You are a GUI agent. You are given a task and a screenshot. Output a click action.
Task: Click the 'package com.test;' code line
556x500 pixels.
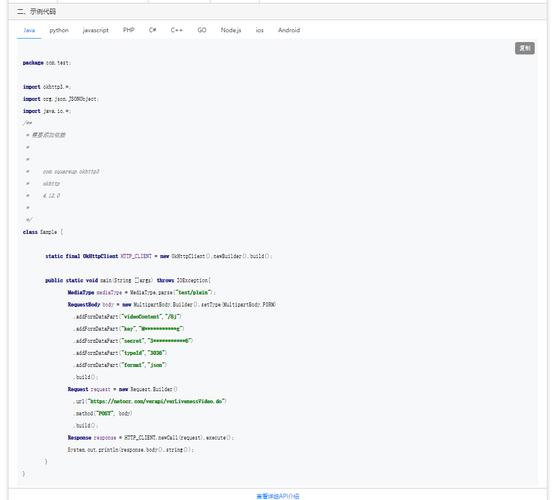click(47, 63)
